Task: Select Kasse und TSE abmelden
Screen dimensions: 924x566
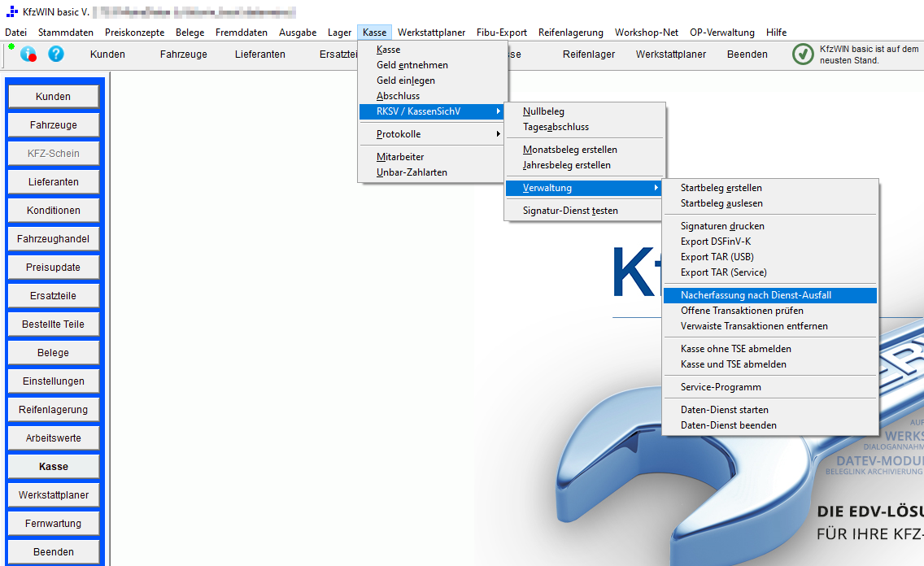Action: [769, 364]
